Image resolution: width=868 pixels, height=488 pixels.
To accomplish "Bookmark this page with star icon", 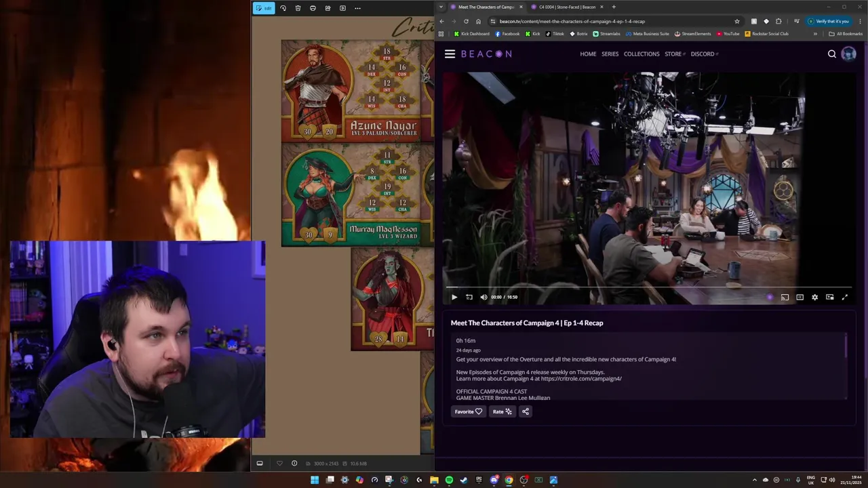I will pos(737,21).
